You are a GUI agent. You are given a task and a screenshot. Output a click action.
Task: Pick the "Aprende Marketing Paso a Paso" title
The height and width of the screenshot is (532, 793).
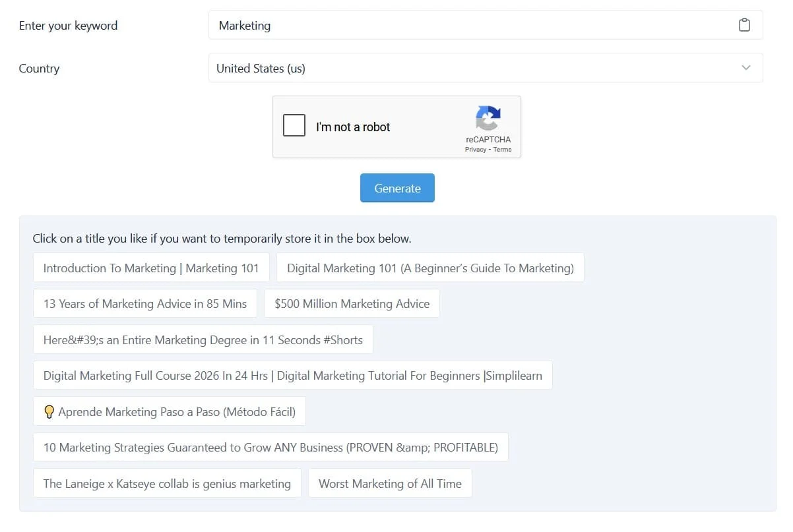[x=169, y=411]
